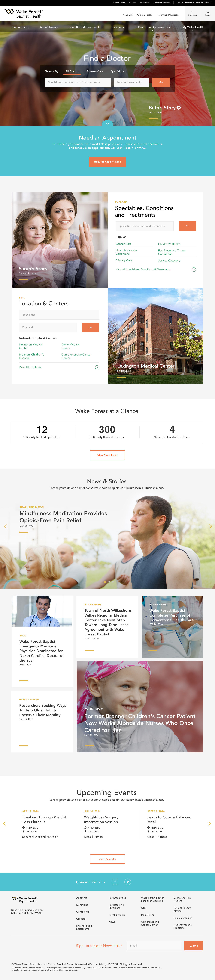Viewport: 215px width, 980px height.
Task: Click the Twitter icon beside Connect With Us
Action: pyautogui.click(x=128, y=882)
